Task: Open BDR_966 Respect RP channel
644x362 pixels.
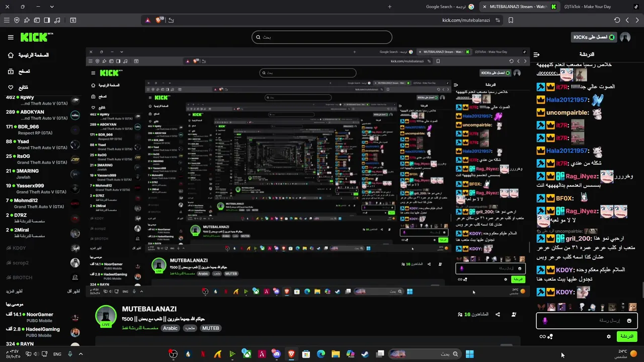Action: coord(42,130)
